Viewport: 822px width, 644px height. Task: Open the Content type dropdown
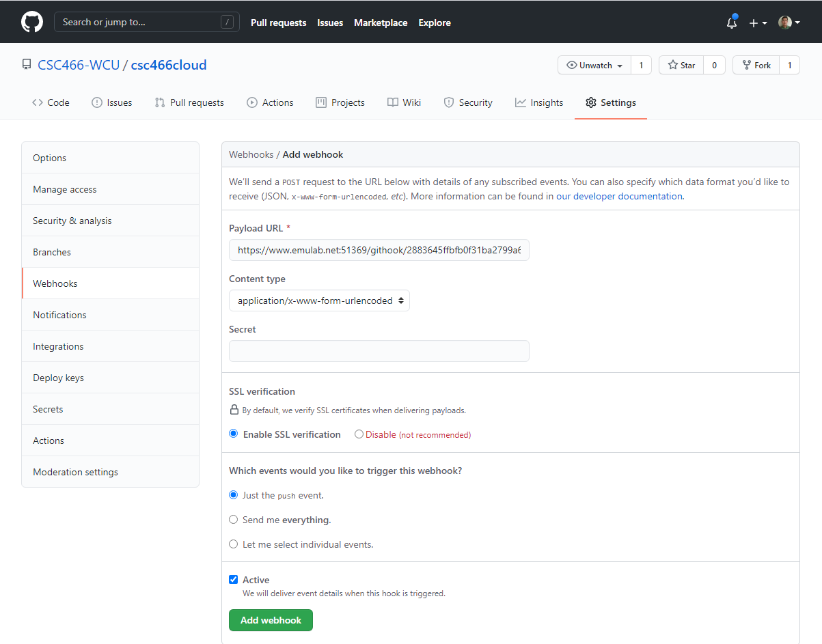(319, 300)
